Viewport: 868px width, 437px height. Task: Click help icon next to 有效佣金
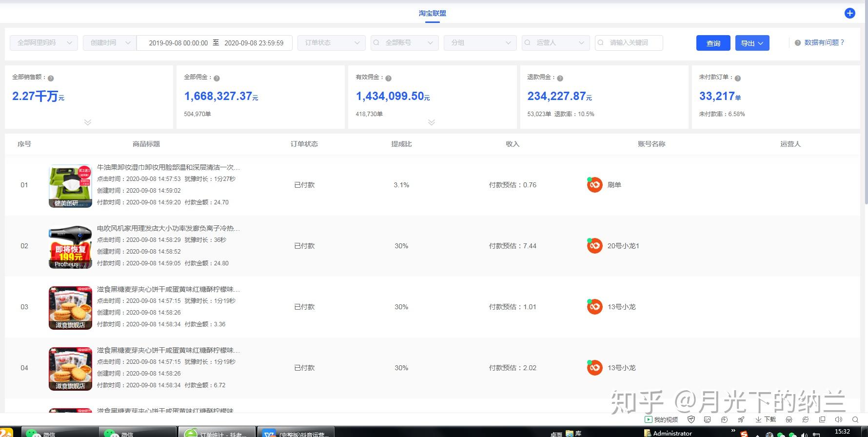[x=388, y=78]
